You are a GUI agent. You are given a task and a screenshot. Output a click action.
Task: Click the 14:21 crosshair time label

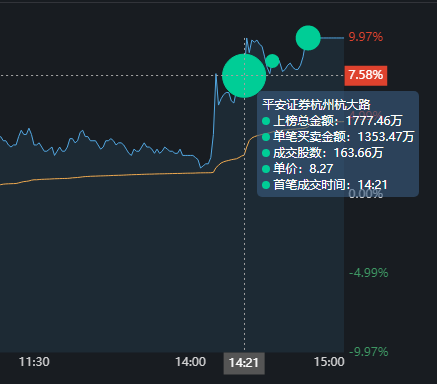[244, 363]
